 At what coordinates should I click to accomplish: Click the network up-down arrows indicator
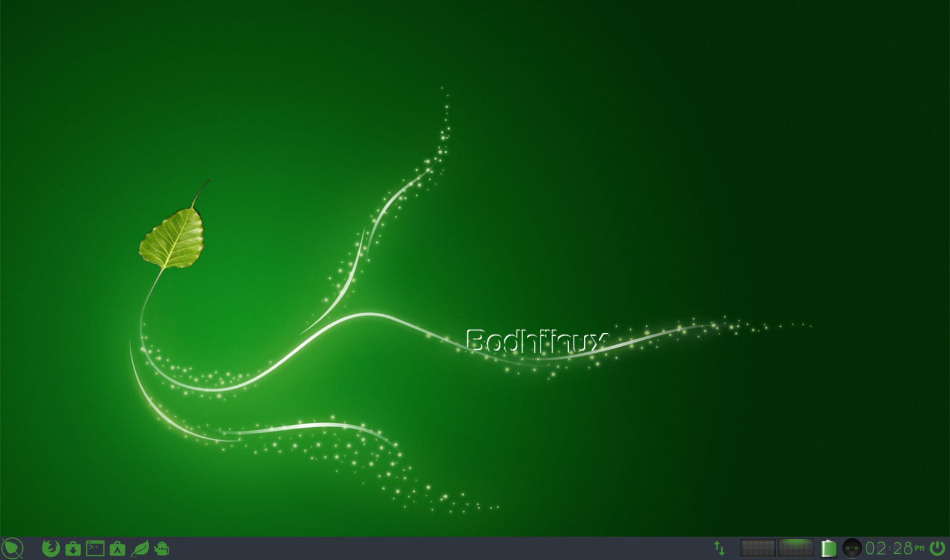click(719, 548)
